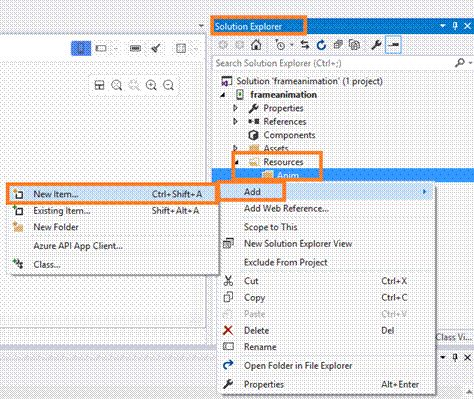Click the Solution Explorer title bar
The width and height of the screenshot is (474, 399).
[x=342, y=26]
